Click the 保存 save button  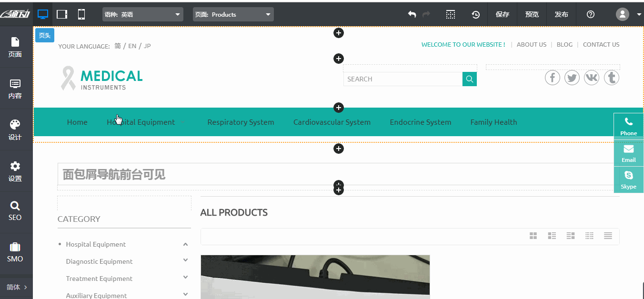pos(503,14)
